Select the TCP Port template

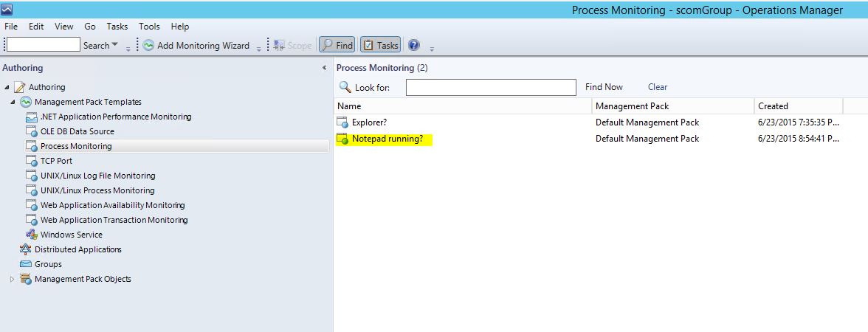[x=56, y=161]
